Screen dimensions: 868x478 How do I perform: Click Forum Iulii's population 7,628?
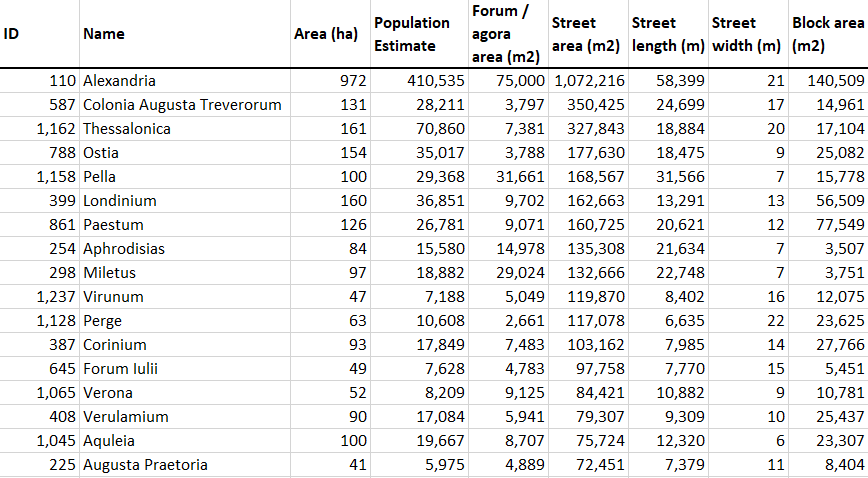(419, 369)
